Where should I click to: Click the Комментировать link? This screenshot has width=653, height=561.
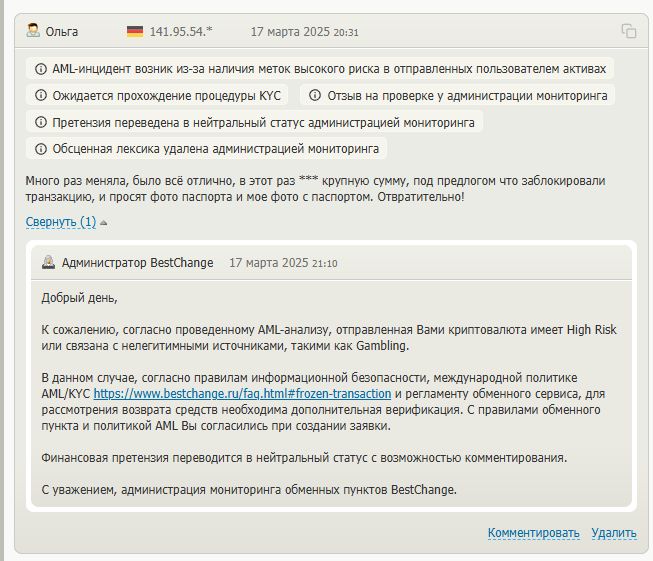click(x=533, y=533)
